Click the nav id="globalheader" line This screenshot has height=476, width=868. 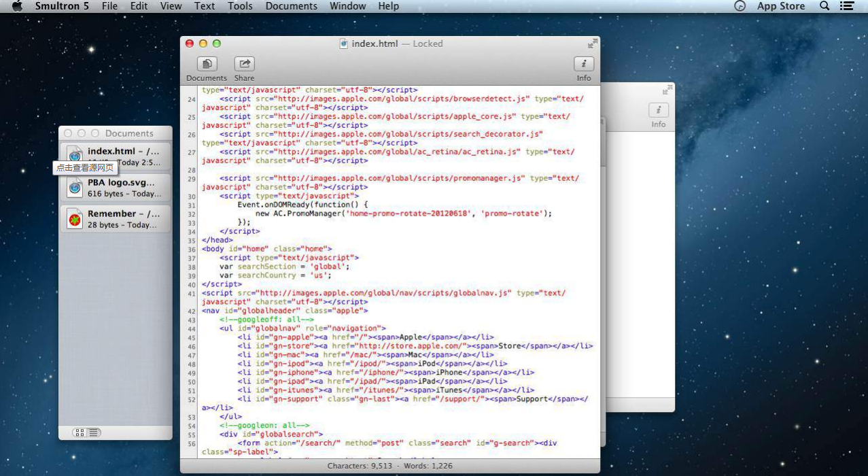click(285, 311)
